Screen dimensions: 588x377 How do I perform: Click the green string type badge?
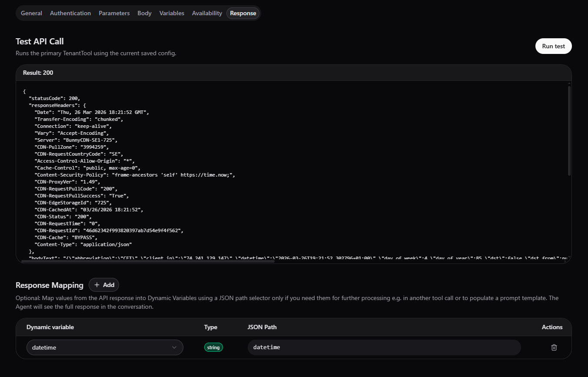coord(213,347)
